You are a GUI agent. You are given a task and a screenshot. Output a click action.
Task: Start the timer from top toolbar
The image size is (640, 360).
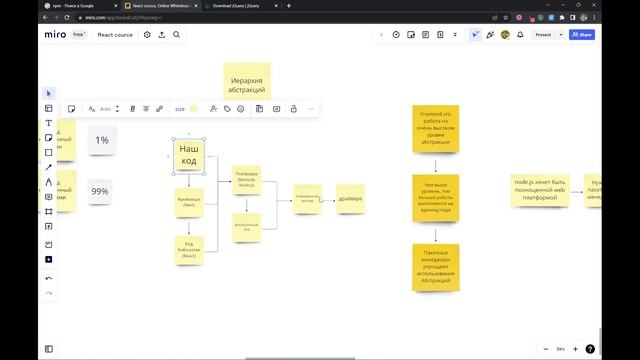pos(396,35)
